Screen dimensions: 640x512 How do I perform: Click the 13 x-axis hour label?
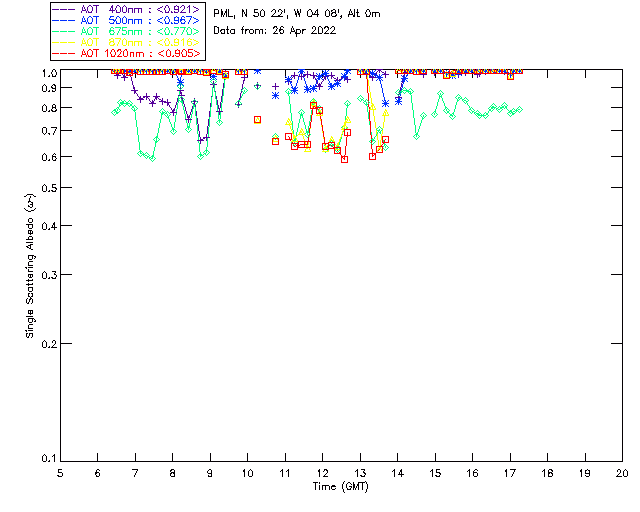click(x=360, y=473)
